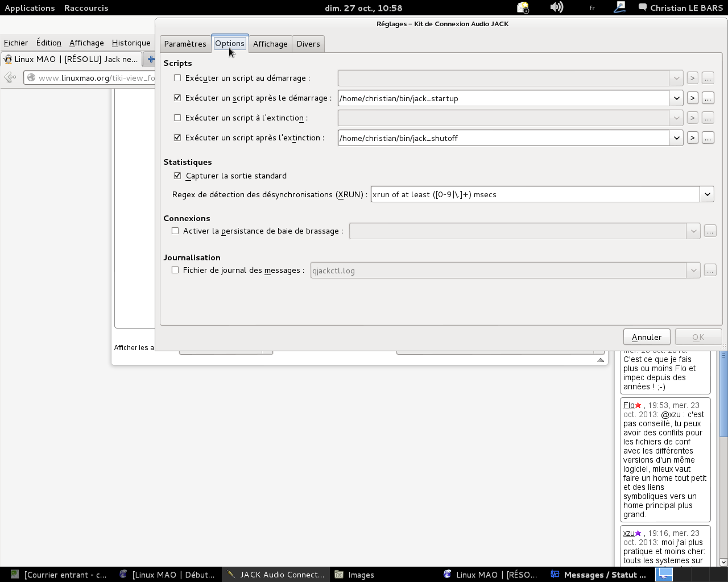Open the browser's Édition menu

[x=49, y=43]
